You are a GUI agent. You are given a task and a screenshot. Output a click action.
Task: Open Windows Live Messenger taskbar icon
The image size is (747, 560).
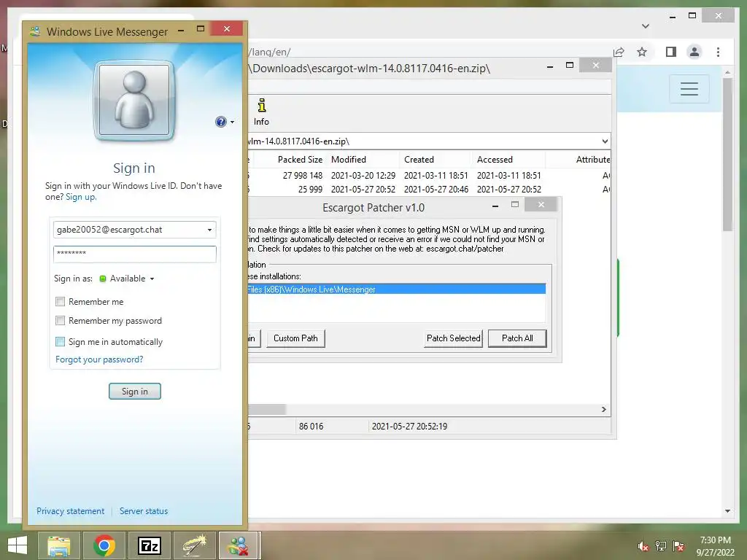click(x=239, y=545)
